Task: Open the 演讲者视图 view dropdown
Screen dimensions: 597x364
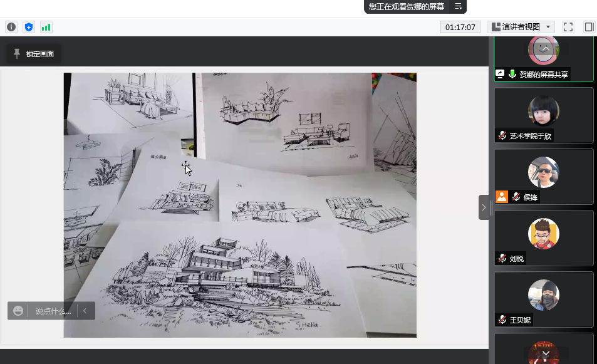Action: click(521, 27)
